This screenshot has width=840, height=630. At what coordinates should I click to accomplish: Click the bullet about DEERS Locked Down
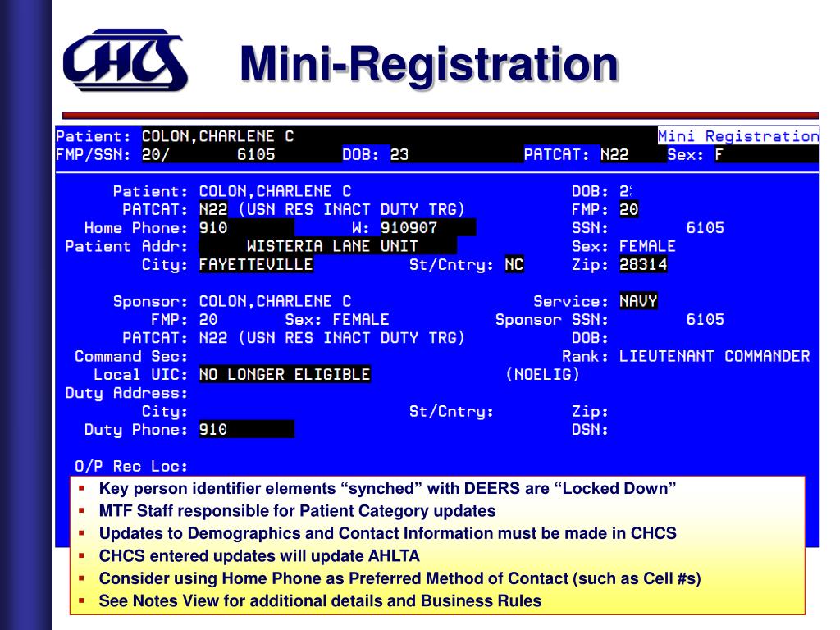[387, 489]
